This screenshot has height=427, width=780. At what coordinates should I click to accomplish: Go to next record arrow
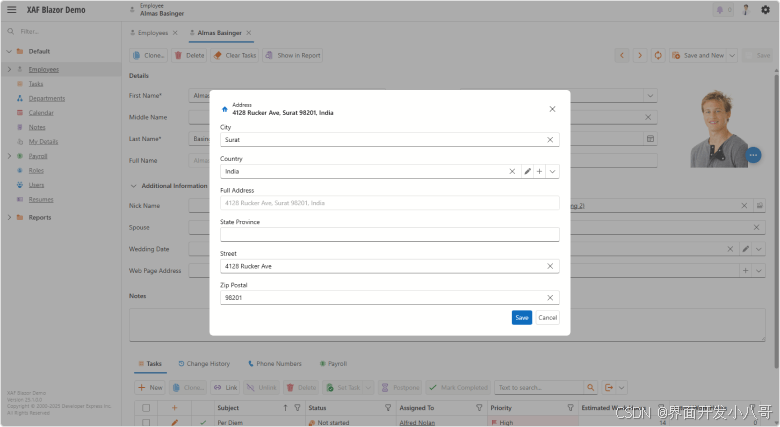click(640, 55)
